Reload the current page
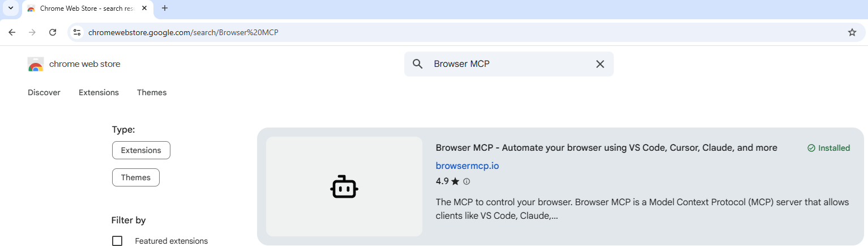 point(53,32)
